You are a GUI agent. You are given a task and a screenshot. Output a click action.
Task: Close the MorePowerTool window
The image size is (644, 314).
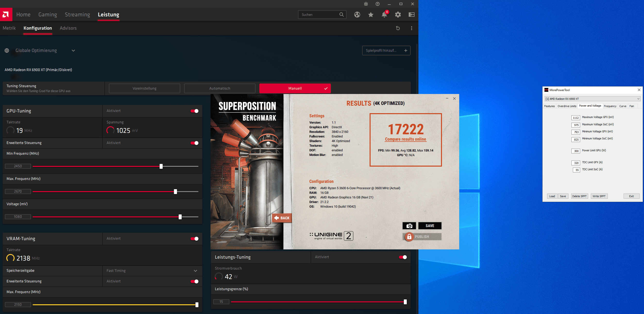coord(639,90)
